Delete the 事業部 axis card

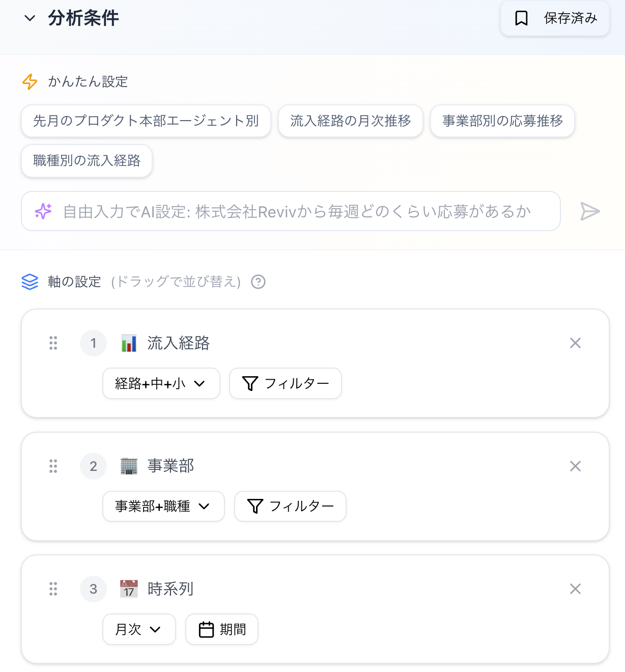(575, 466)
